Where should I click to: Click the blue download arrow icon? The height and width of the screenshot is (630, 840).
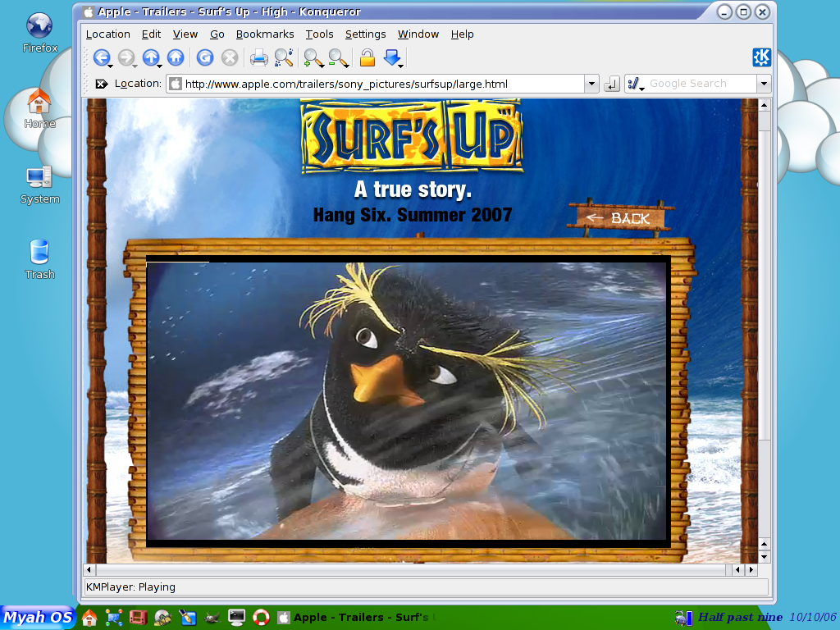pos(391,57)
